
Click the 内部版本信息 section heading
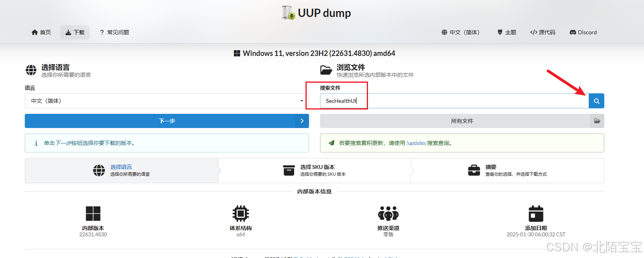click(x=315, y=191)
